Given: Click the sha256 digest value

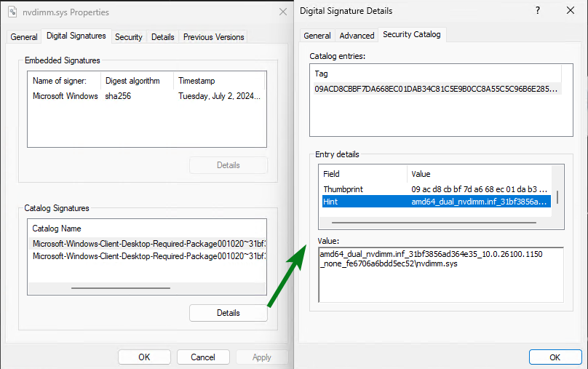Looking at the screenshot, I should (x=118, y=96).
